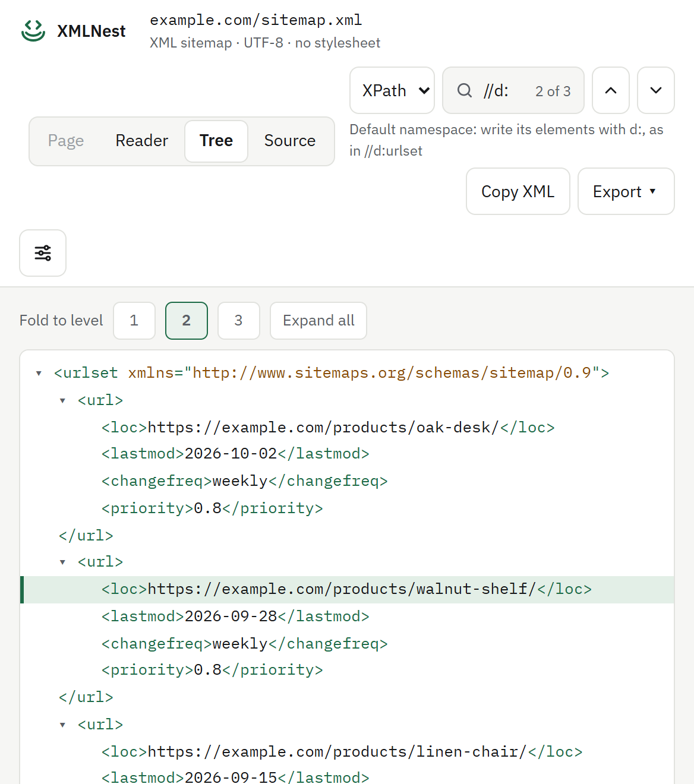Click the search magnifier icon
The image size is (694, 784).
pyautogui.click(x=465, y=90)
